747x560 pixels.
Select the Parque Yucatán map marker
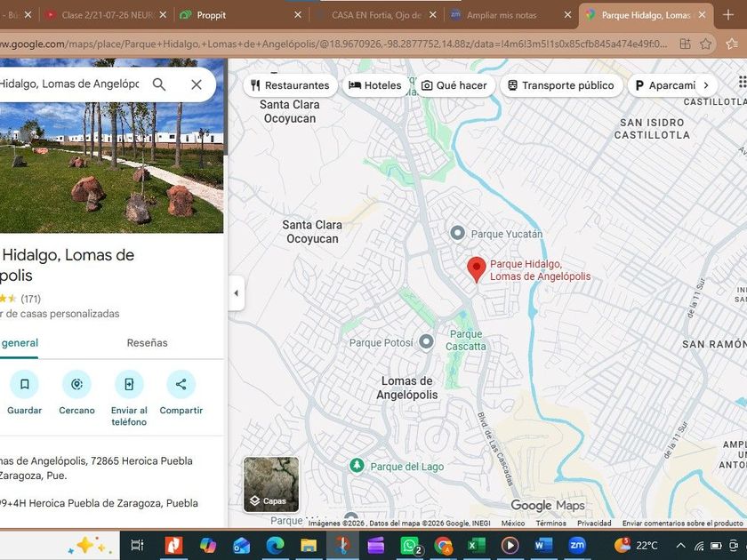[x=457, y=233]
